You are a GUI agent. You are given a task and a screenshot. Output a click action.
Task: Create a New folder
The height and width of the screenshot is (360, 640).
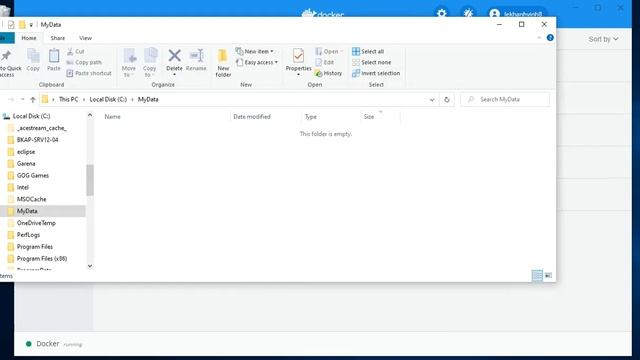click(223, 63)
